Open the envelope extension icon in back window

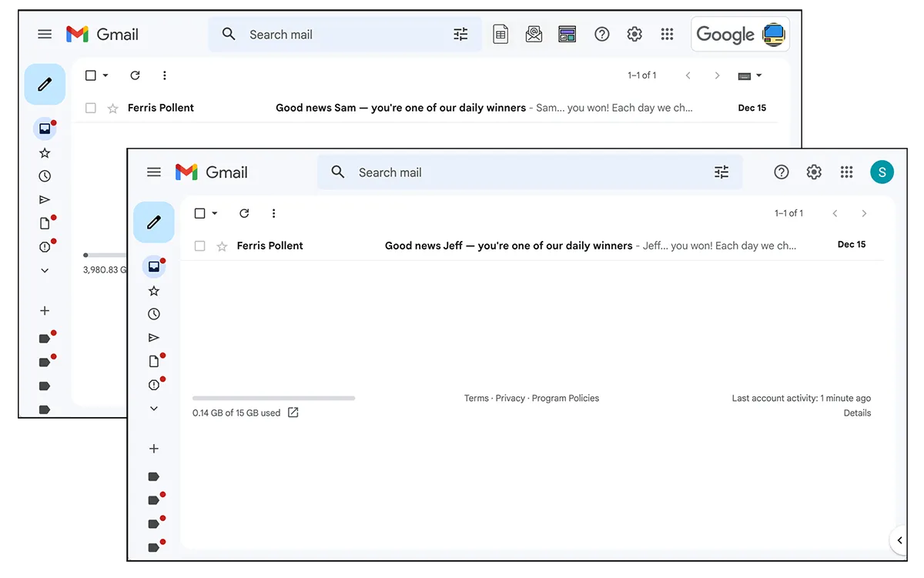[x=534, y=34]
